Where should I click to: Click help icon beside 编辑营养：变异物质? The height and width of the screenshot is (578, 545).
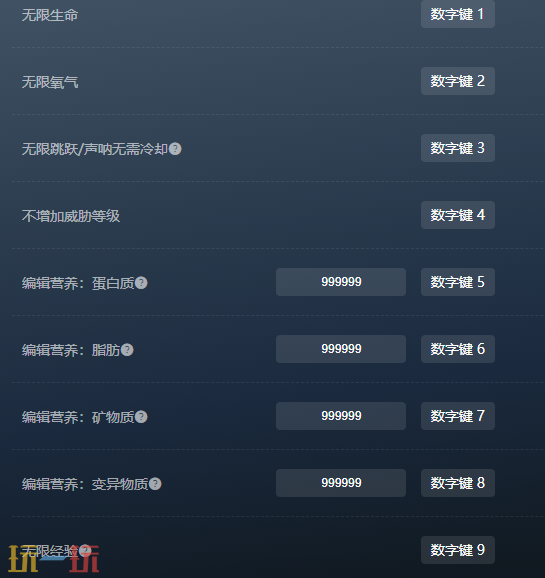point(155,484)
